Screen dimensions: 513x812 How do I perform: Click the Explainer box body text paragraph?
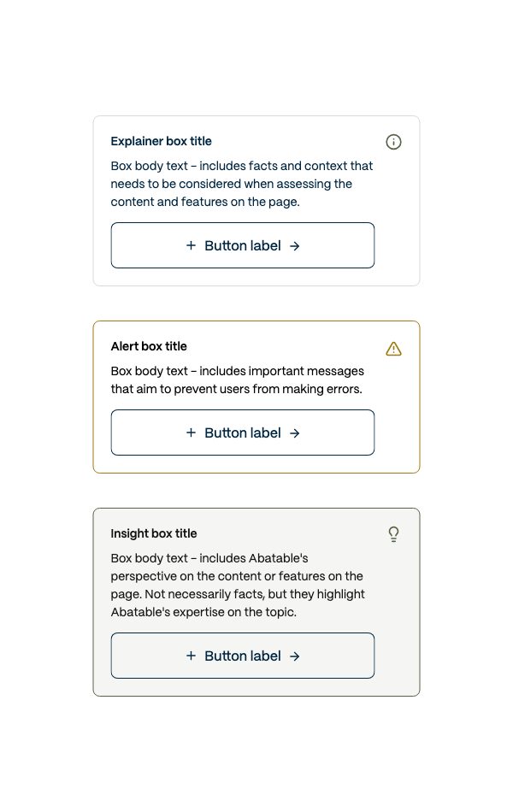(241, 184)
